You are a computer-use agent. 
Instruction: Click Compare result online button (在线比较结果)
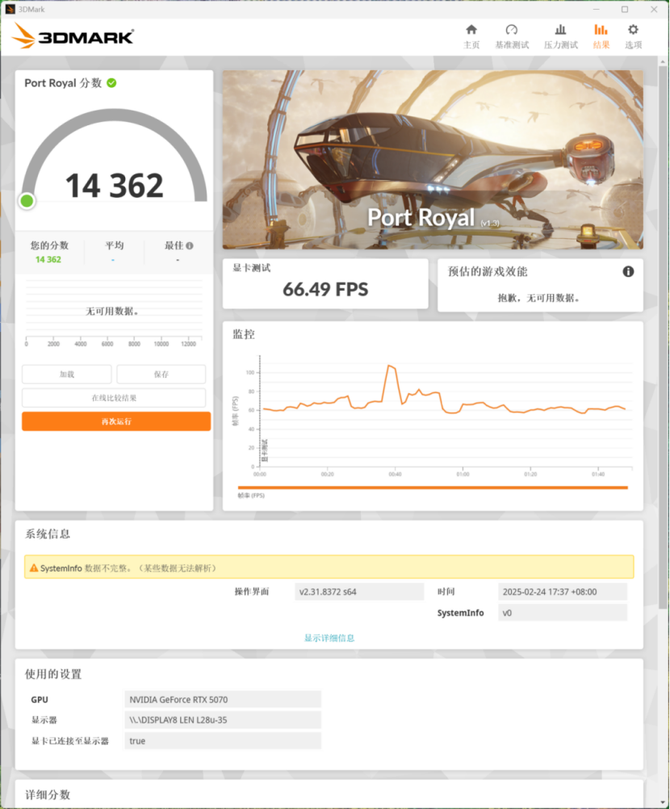pos(114,398)
